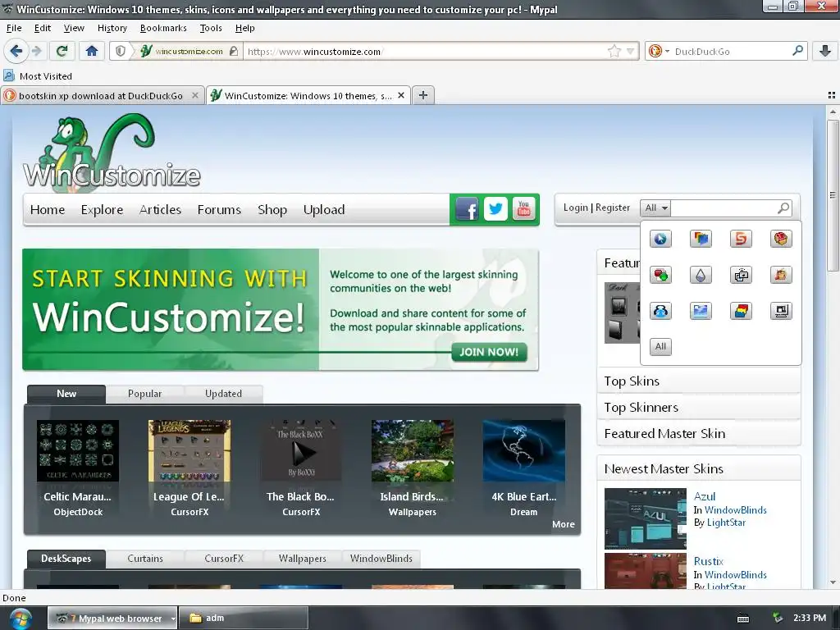This screenshot has height=630, width=840.
Task: Choose the blue dock with arrow category icon
Action: 660,311
